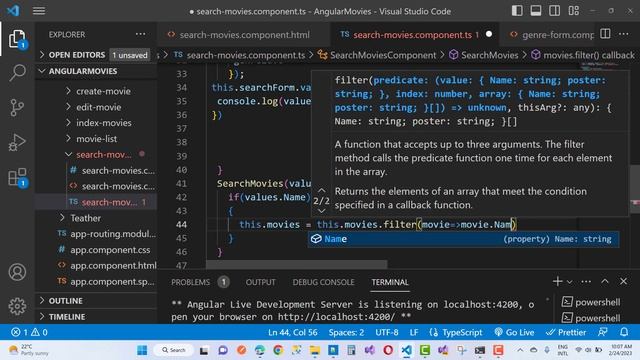
Task: Expand the Teather folder
Action: tap(85, 218)
